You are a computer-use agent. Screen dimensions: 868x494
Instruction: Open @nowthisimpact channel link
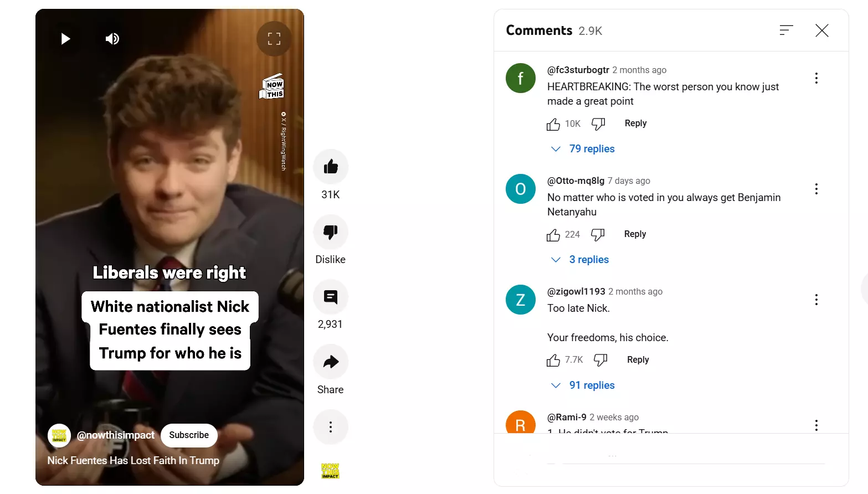[x=116, y=435]
